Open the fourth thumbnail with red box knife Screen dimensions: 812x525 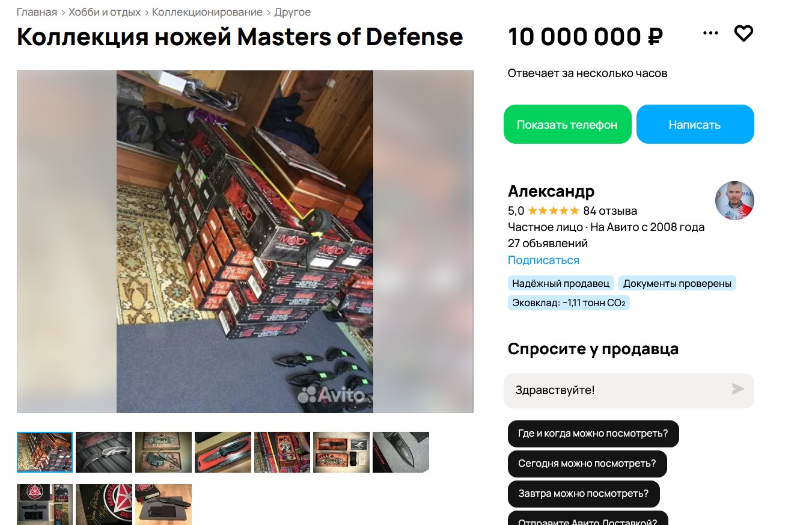coord(223,452)
